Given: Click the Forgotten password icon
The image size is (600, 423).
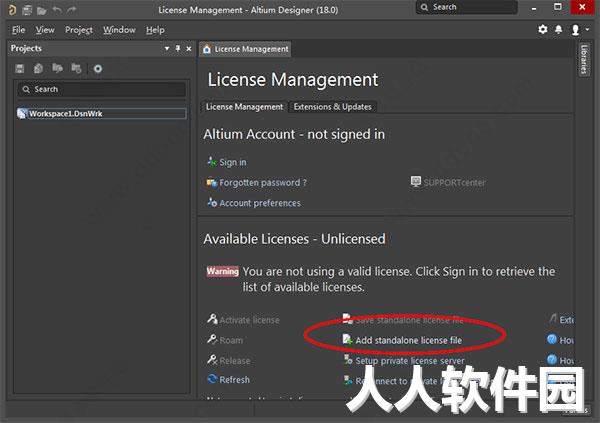Looking at the screenshot, I should (x=212, y=182).
